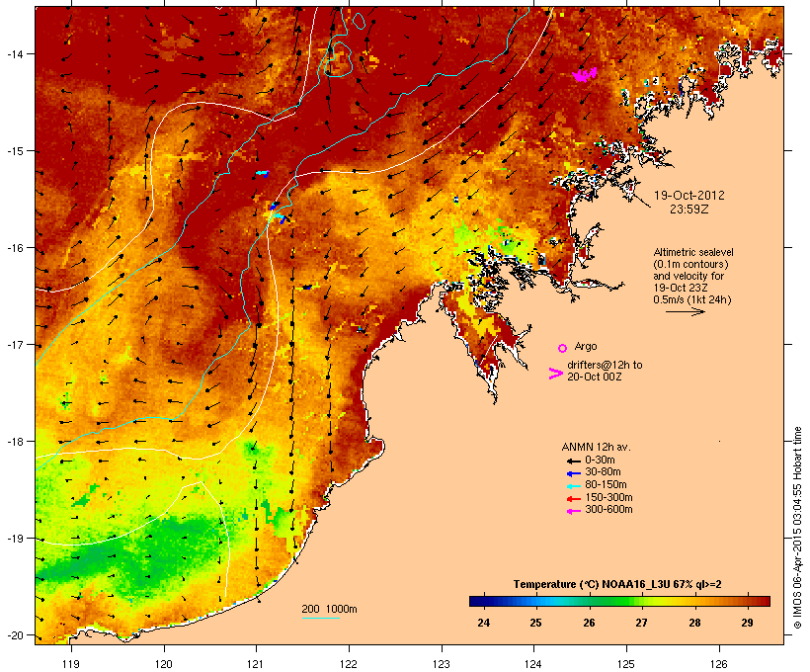Click the dark blue end of temperature colorbar

[478, 601]
